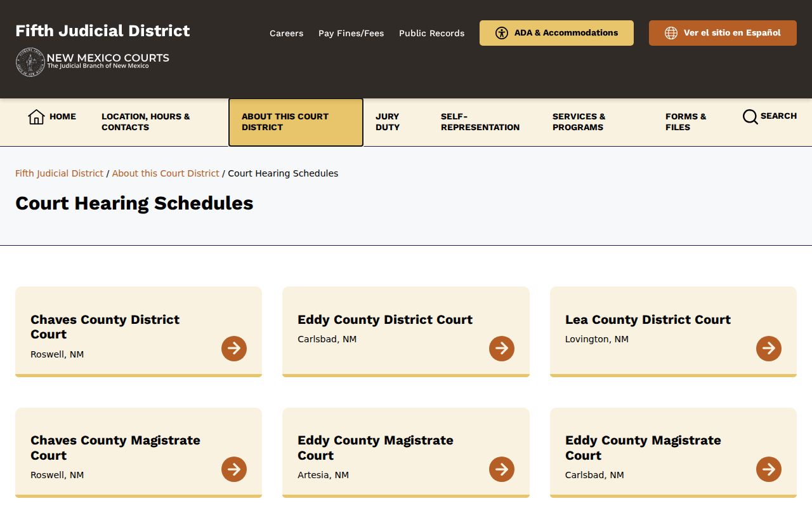This screenshot has width=812, height=508.
Task: Open Carlsbad Eddy County Magistrate Court arrow
Action: coord(769,469)
